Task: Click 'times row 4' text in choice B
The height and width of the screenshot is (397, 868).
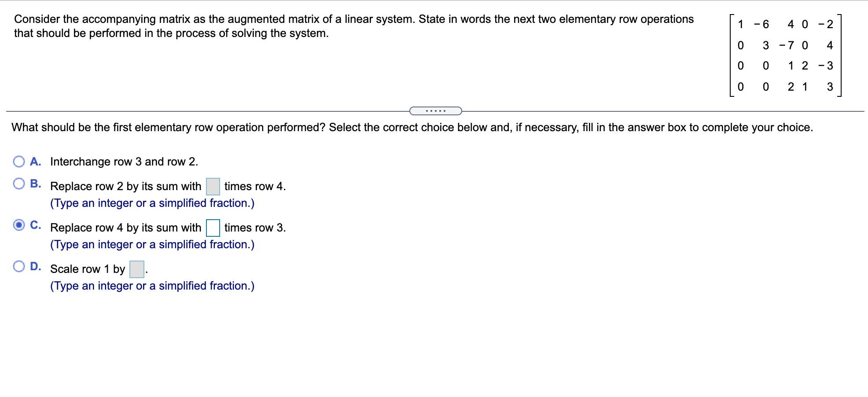Action: pos(255,186)
